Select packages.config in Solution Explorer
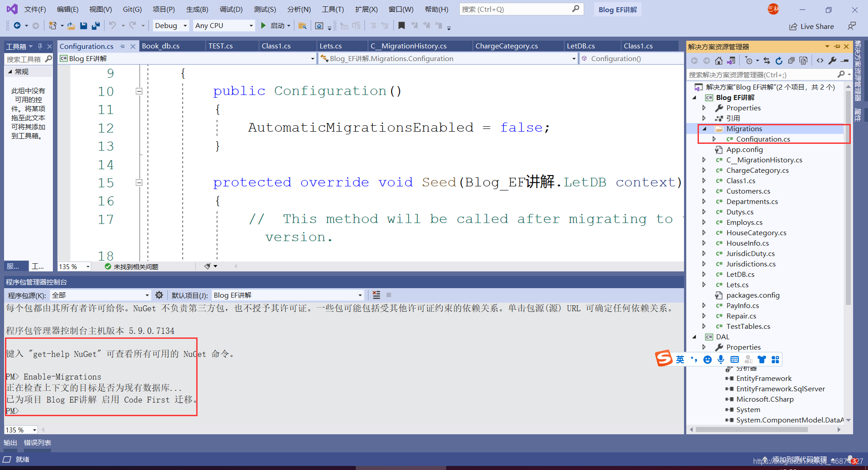868x470 pixels. click(753, 295)
